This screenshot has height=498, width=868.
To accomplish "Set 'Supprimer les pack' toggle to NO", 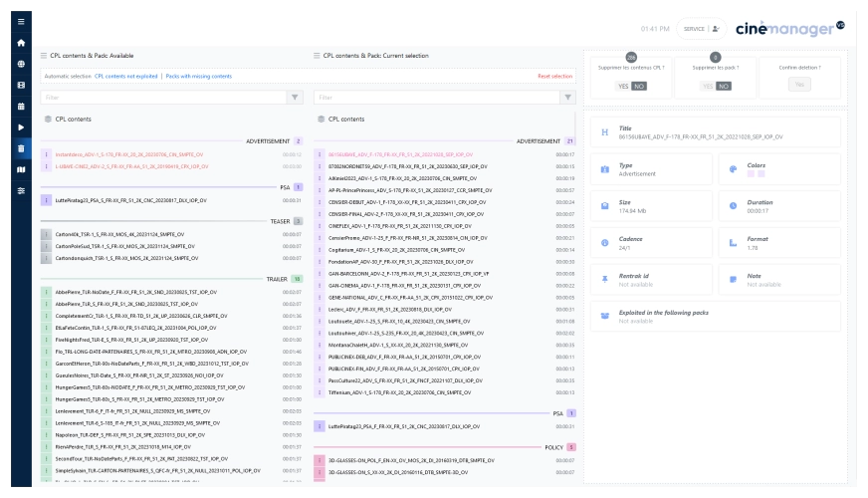I will pos(725,87).
